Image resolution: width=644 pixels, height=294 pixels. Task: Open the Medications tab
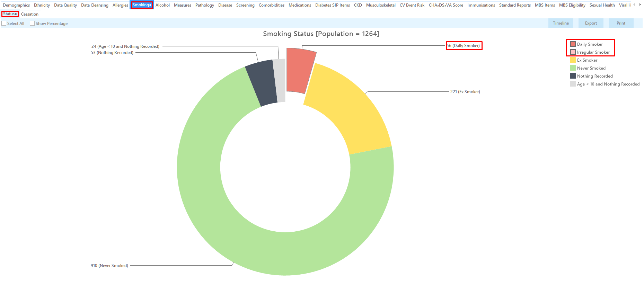(x=300, y=5)
